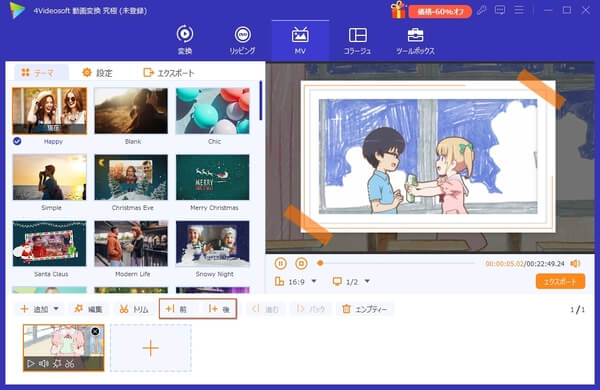Click the 進む move forward button

click(x=266, y=309)
